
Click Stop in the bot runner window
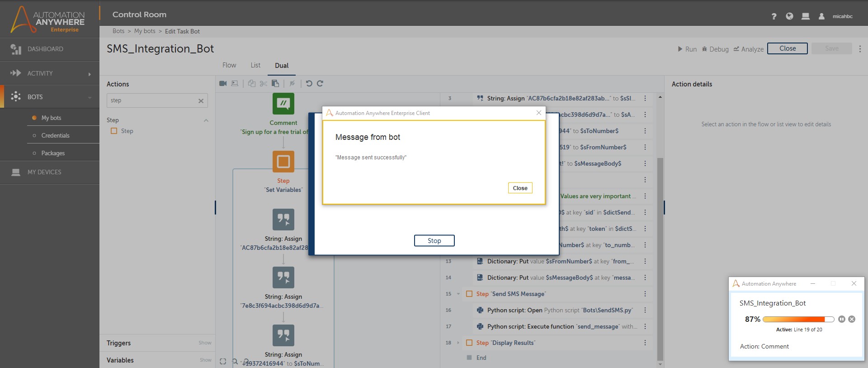pos(434,241)
